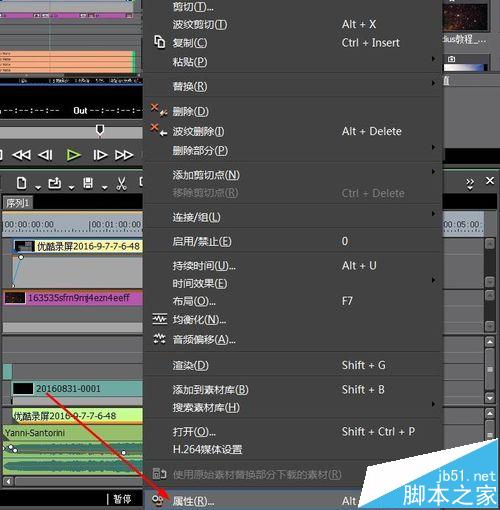Open dropdown arrow next to open project icon
The width and height of the screenshot is (500, 510).
(71, 188)
